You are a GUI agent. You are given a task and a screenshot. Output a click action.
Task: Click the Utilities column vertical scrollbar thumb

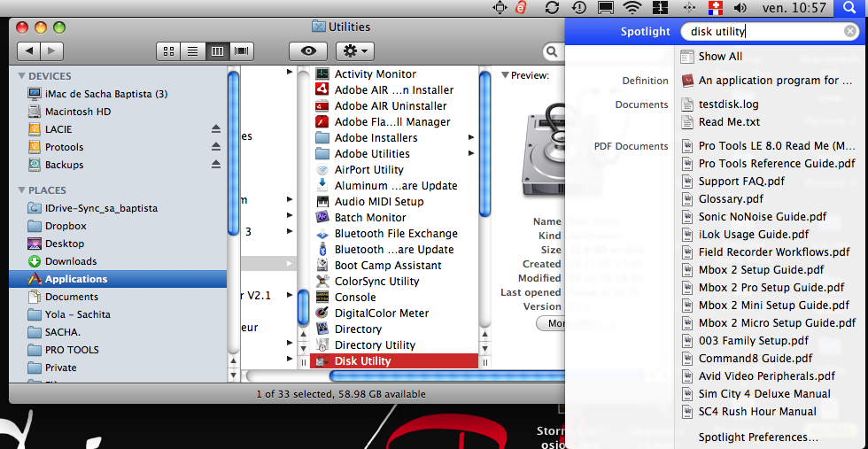click(x=484, y=145)
